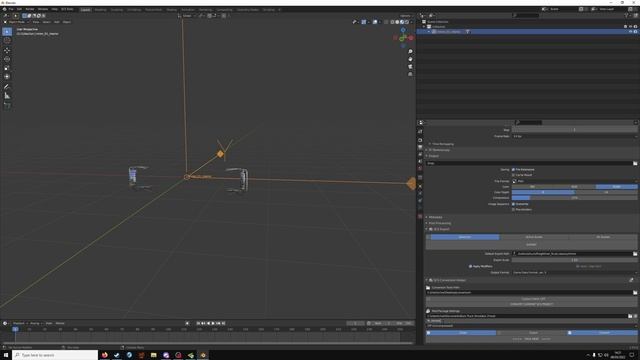Toggle the Overwrite checkbox

coord(513,204)
